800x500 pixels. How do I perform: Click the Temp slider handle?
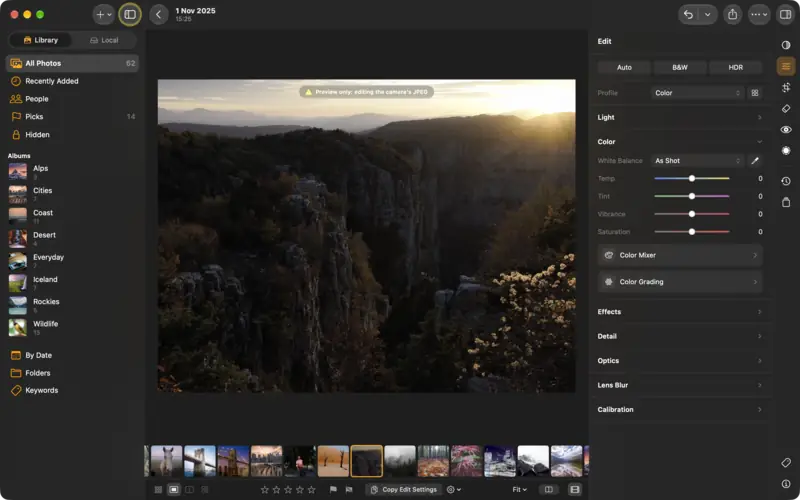click(691, 179)
